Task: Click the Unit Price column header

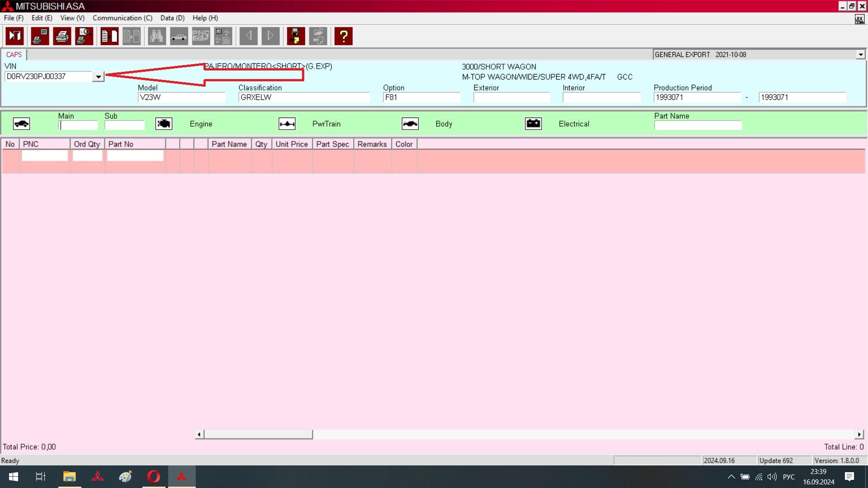Action: tap(292, 144)
